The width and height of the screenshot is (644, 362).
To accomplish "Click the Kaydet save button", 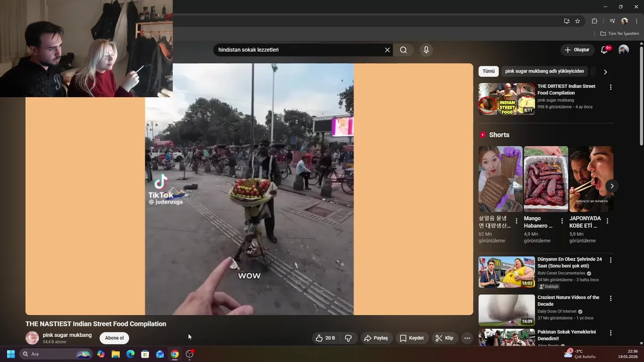I will [x=412, y=338].
